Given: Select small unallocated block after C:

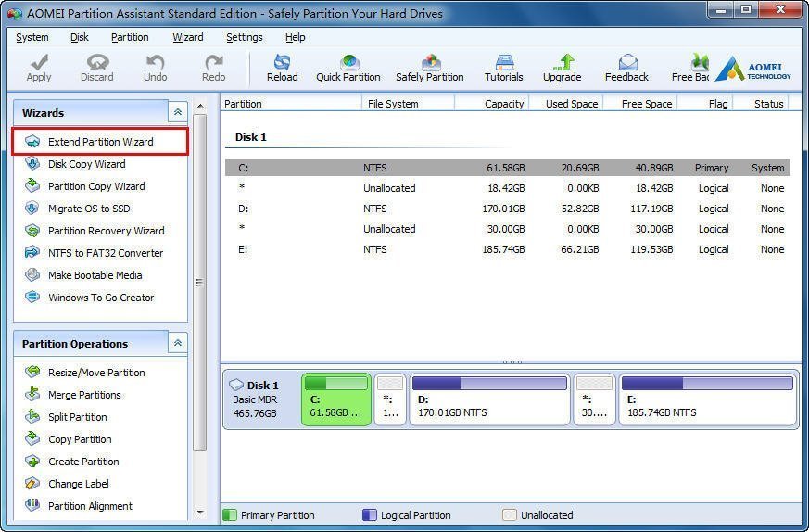Looking at the screenshot, I should tap(390, 399).
